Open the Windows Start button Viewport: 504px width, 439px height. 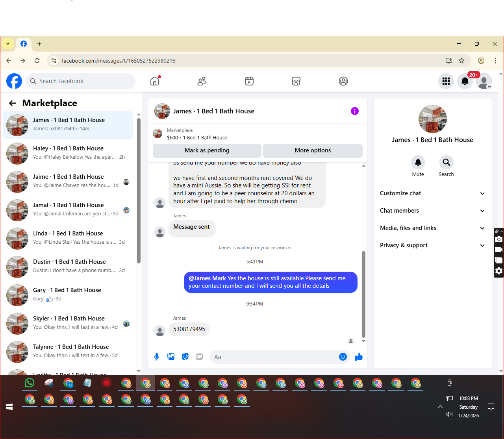pyautogui.click(x=10, y=407)
